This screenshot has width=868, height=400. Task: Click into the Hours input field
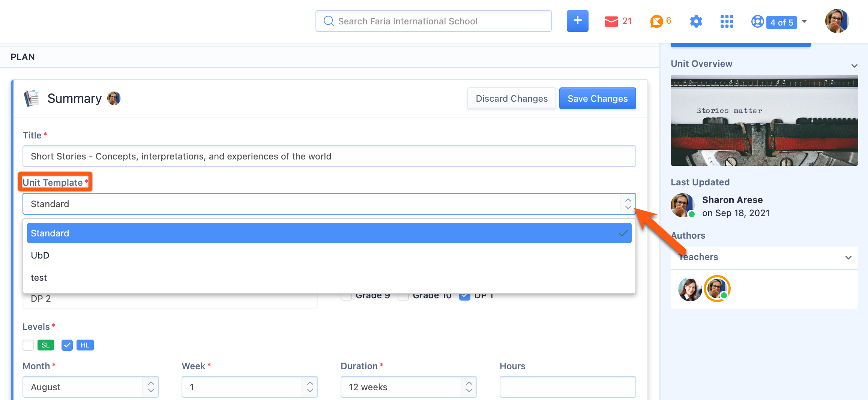(x=567, y=387)
